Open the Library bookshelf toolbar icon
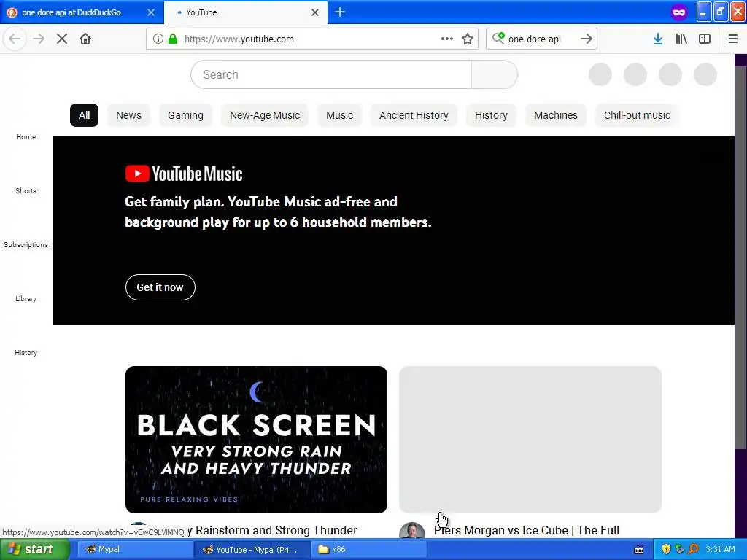Viewport: 747px width, 560px height. coord(681,39)
